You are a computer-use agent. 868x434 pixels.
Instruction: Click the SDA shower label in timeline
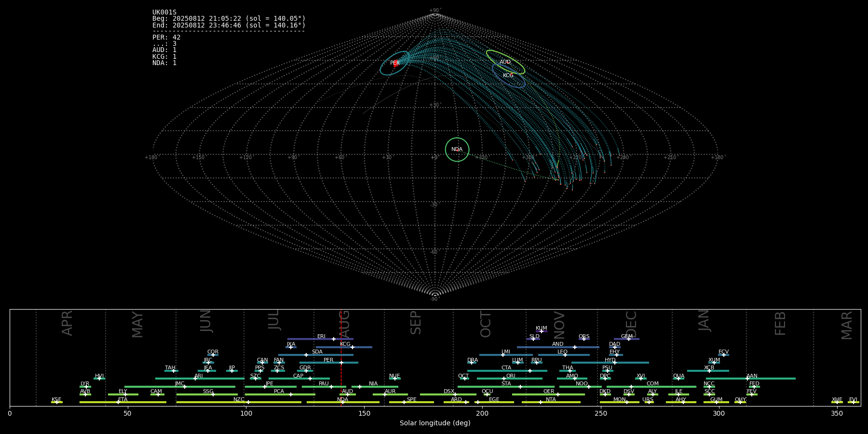(x=317, y=352)
